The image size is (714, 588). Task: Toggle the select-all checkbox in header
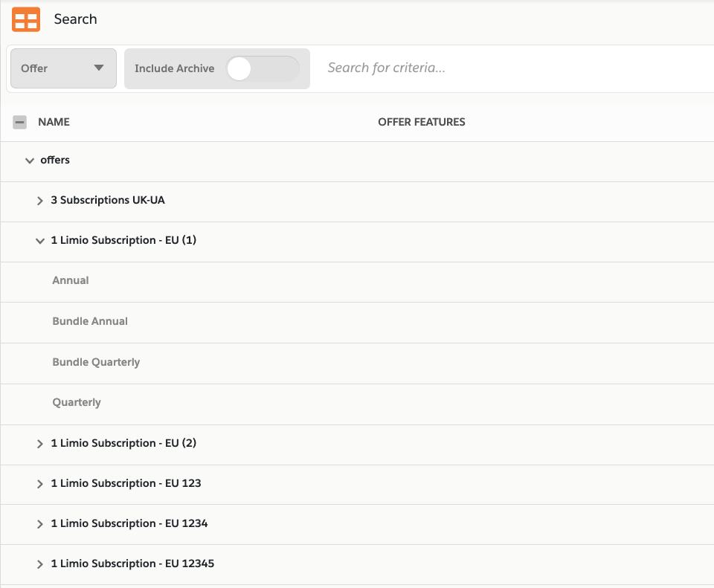[x=20, y=122]
